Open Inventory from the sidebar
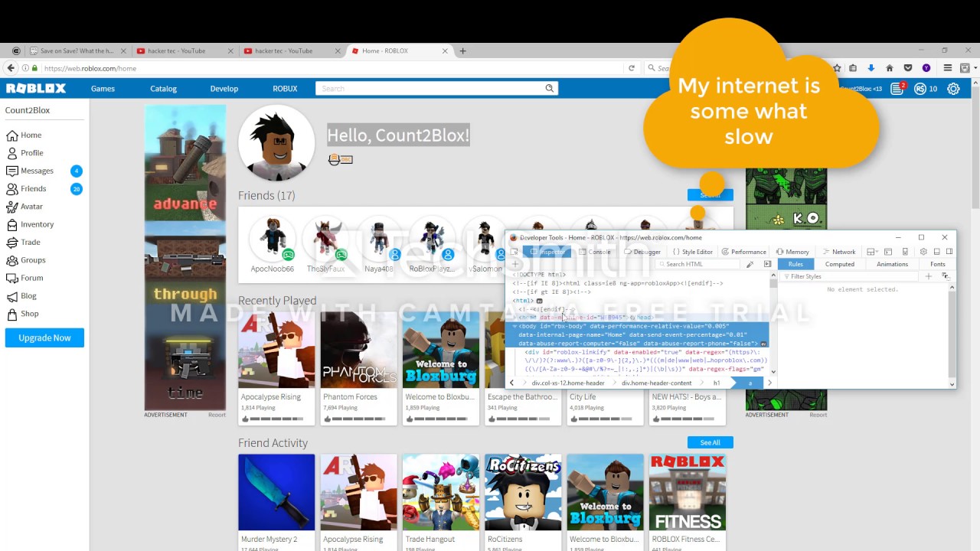 point(31,224)
